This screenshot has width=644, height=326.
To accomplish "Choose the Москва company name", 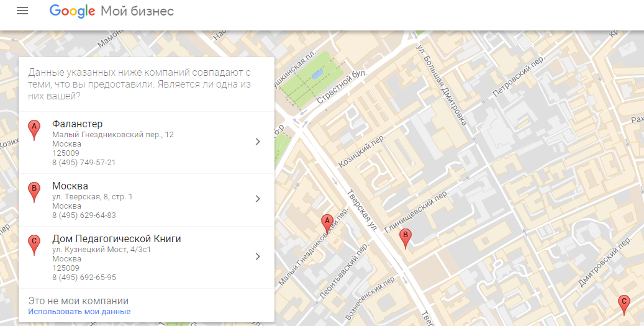I will [x=70, y=186].
